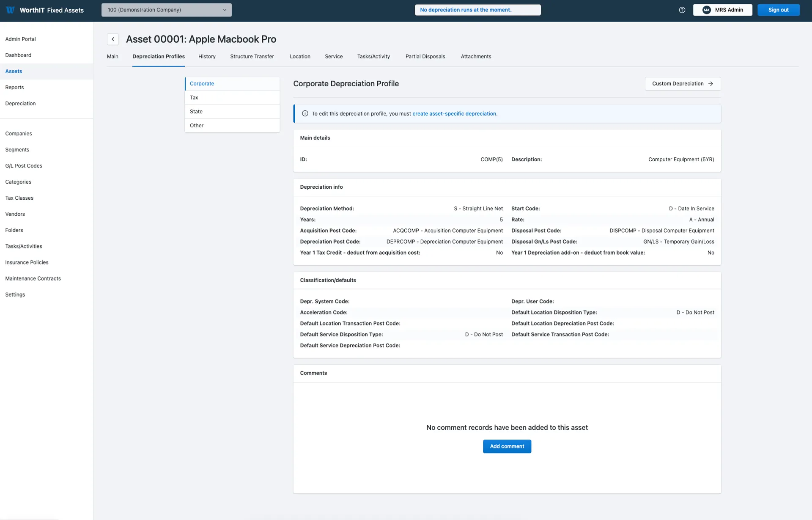
Task: Click the Add comment button
Action: (507, 446)
